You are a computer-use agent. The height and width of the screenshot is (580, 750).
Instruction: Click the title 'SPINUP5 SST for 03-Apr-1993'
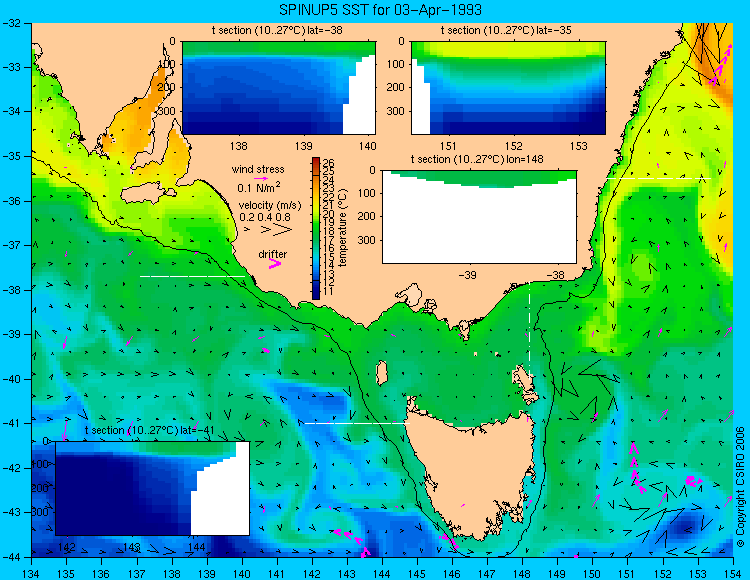click(380, 10)
